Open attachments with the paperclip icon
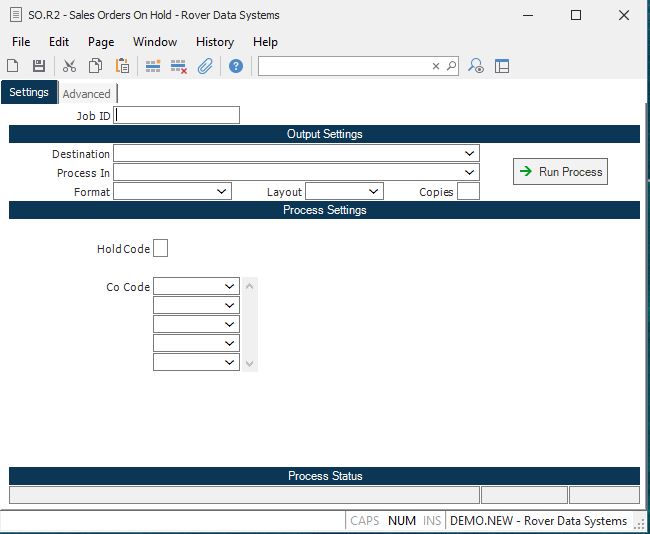The height and width of the screenshot is (534, 650). pyautogui.click(x=205, y=66)
